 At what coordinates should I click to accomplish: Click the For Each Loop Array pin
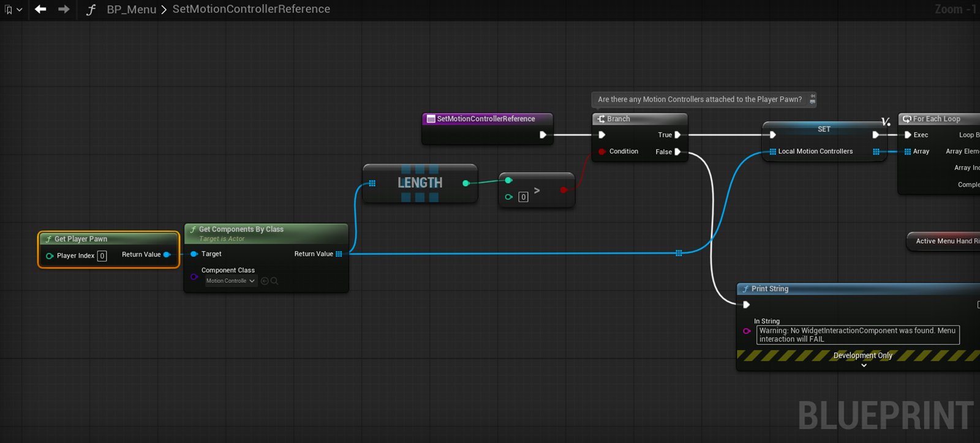coord(908,151)
